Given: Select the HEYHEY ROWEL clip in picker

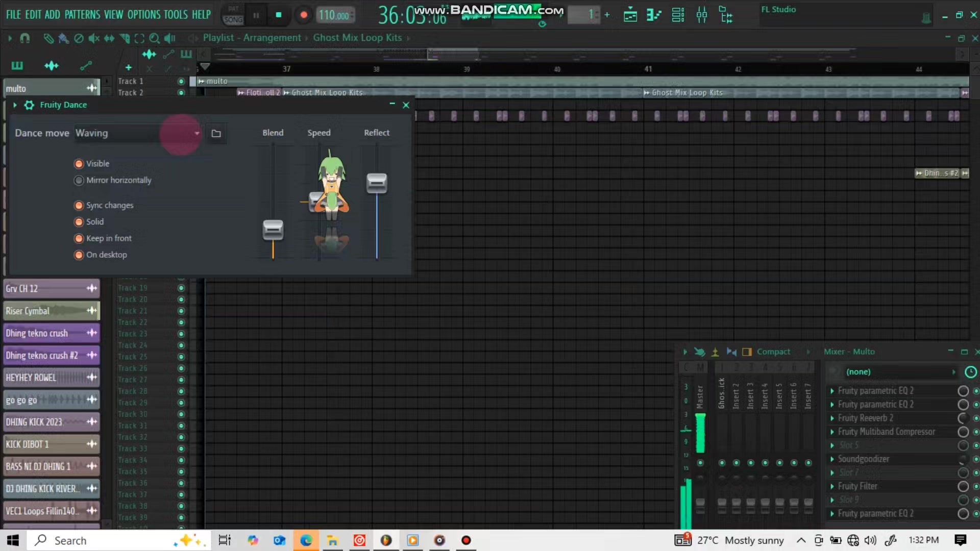Looking at the screenshot, I should [x=51, y=378].
